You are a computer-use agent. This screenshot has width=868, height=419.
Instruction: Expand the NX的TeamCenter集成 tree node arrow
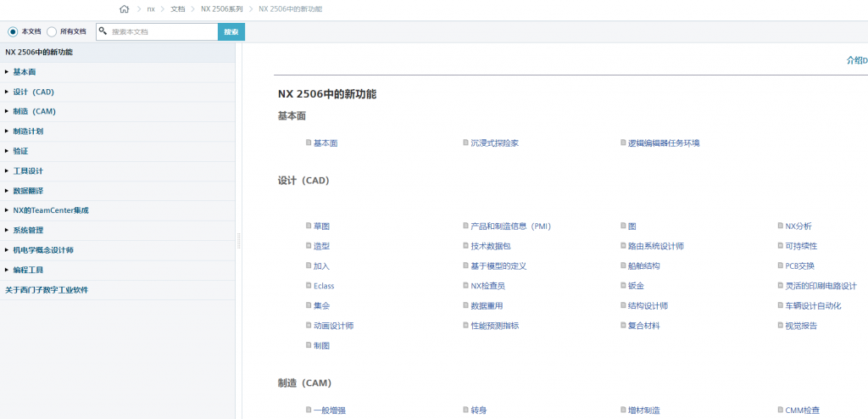pos(7,210)
